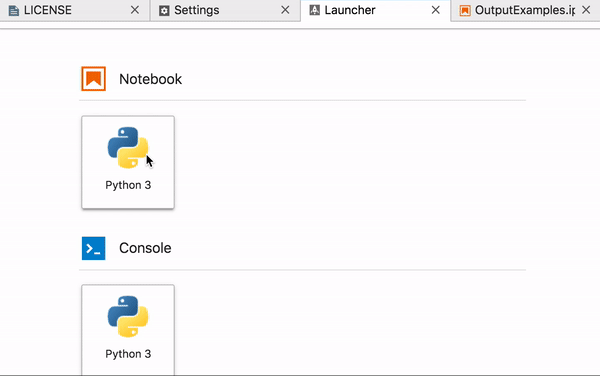Close the Launcher tab
The height and width of the screenshot is (376, 600).
(x=435, y=10)
